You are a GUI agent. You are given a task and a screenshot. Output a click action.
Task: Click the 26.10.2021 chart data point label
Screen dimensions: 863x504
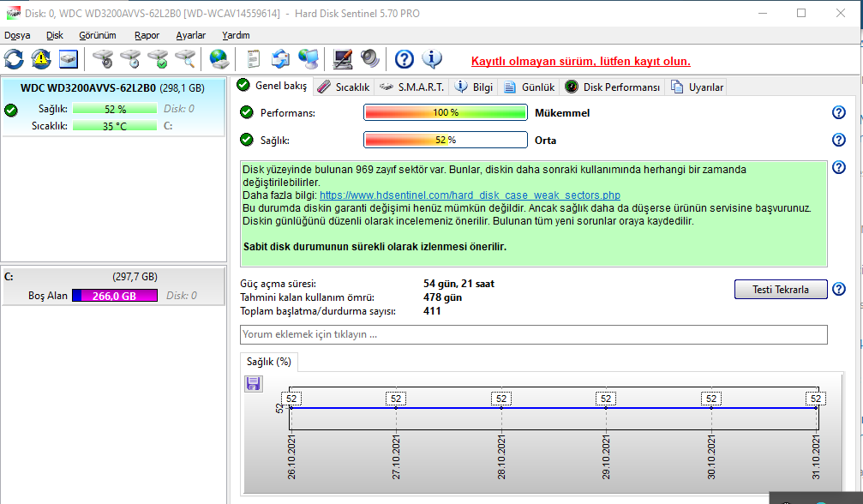tap(291, 399)
